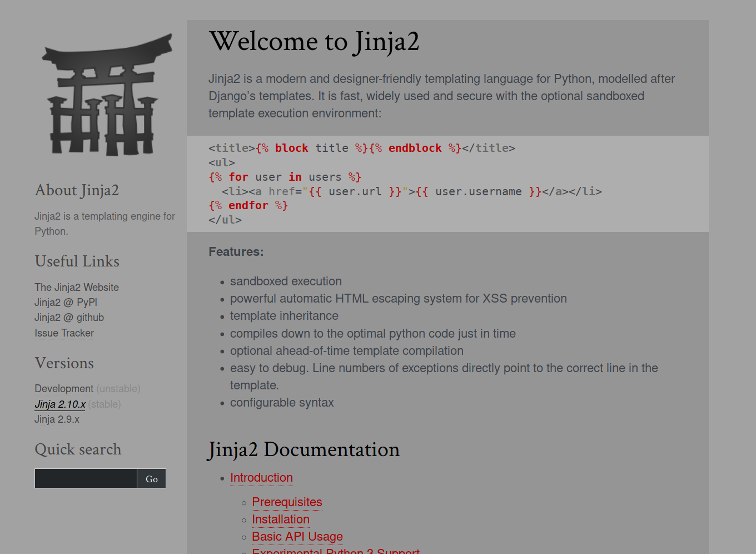
Task: Select Jinja 2.9.x version link
Action: point(57,419)
